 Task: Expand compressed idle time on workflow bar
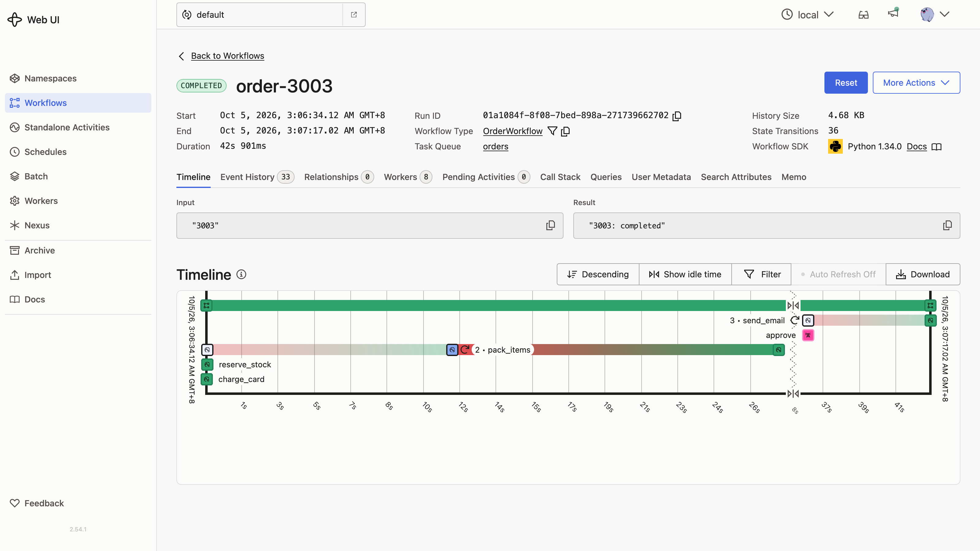pyautogui.click(x=793, y=305)
